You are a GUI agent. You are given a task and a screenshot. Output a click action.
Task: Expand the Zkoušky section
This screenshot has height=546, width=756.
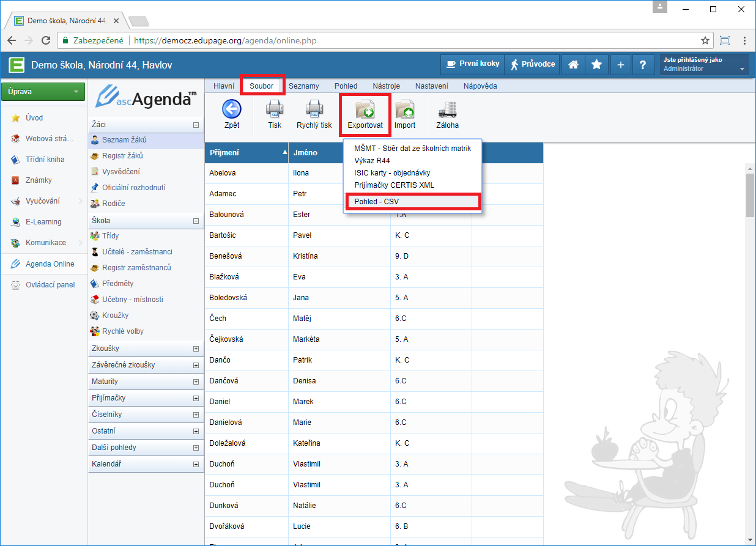(x=196, y=349)
